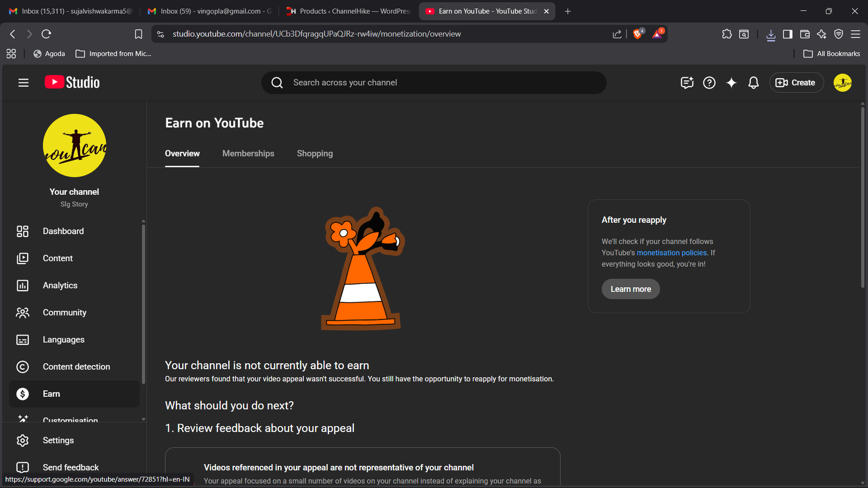Switch to the ChannelHike WordPress browser tab
Image resolution: width=868 pixels, height=488 pixels.
tap(348, 11)
